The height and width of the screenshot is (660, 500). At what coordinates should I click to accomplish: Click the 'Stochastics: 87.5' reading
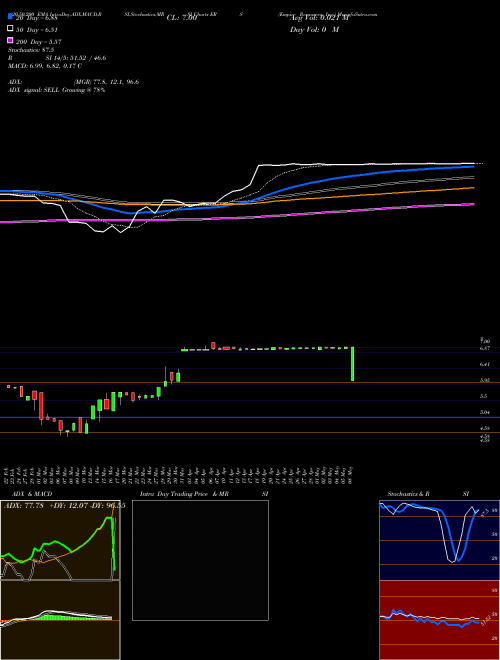pyautogui.click(x=31, y=50)
